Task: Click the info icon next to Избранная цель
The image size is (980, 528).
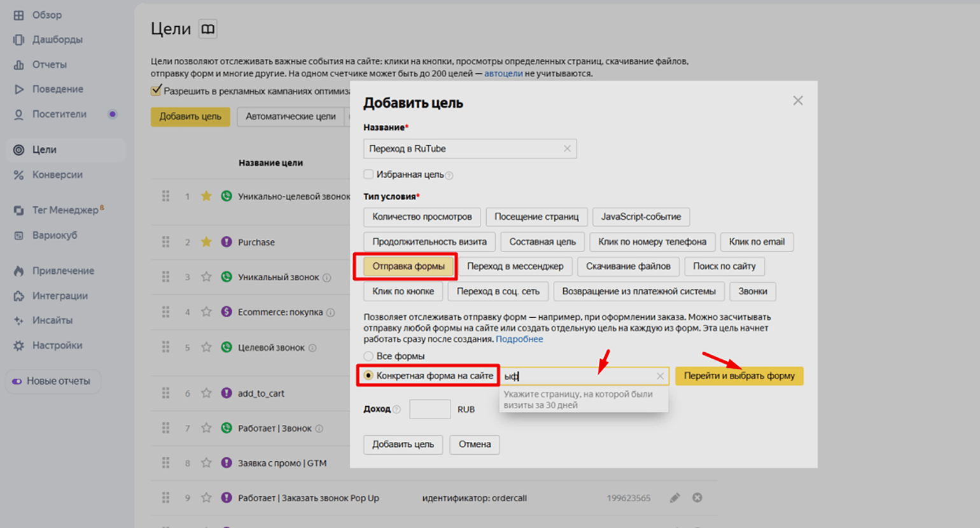Action: click(x=449, y=175)
